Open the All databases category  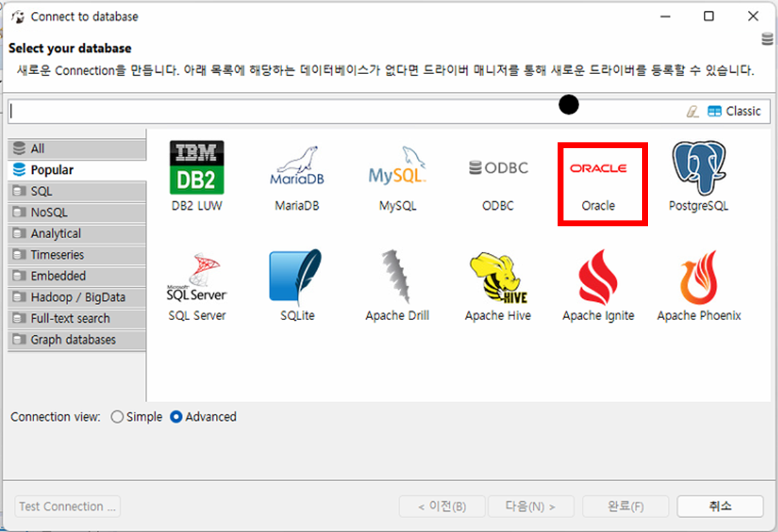point(77,148)
